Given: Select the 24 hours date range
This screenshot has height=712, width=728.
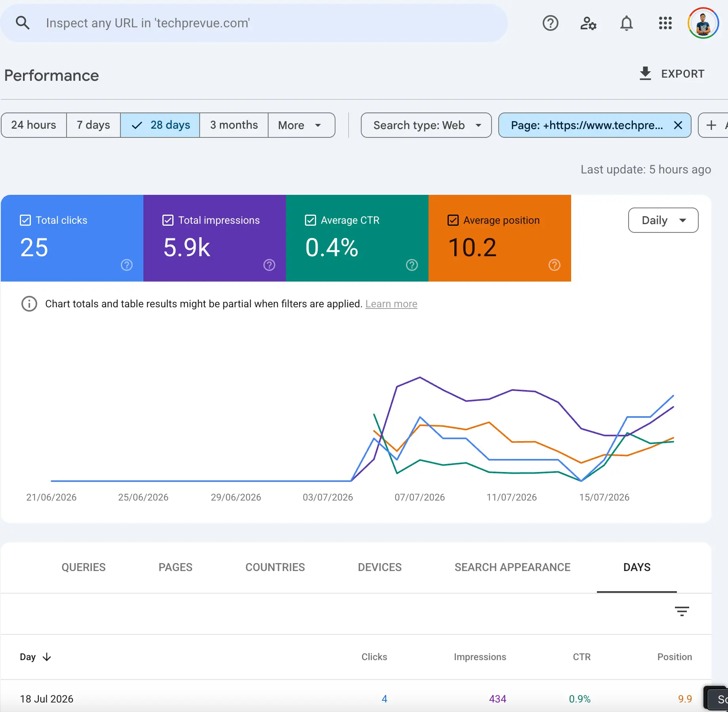Looking at the screenshot, I should 34,125.
